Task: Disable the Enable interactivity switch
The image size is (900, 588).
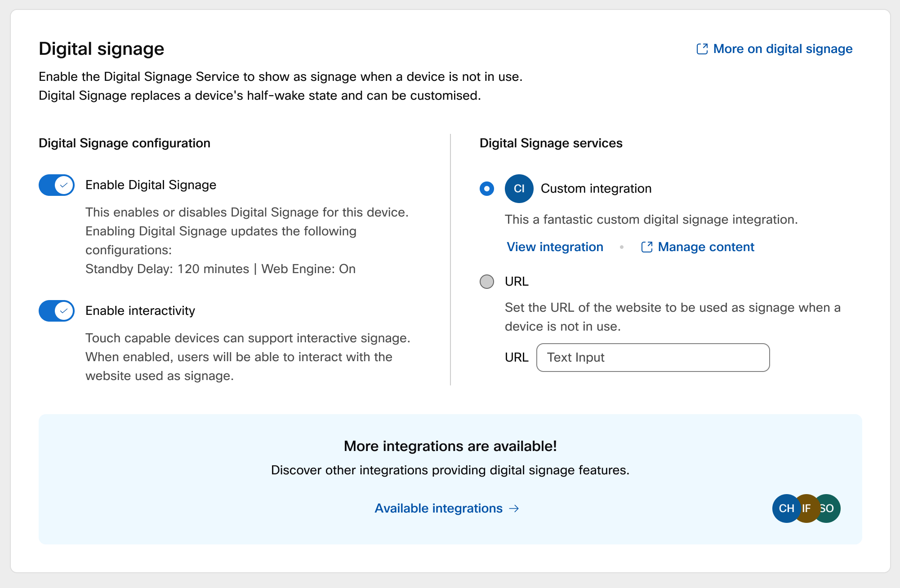Action: coord(57,311)
